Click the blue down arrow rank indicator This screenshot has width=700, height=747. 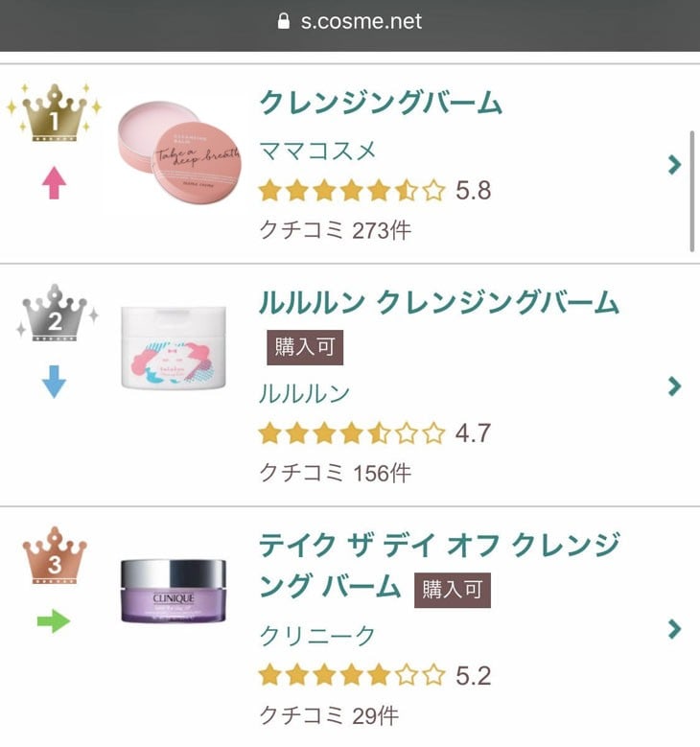coord(55,384)
